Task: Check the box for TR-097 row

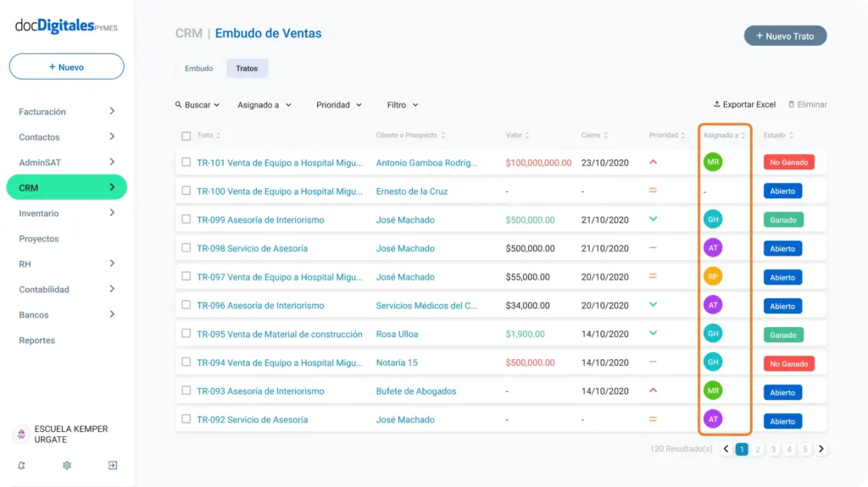Action: tap(186, 276)
